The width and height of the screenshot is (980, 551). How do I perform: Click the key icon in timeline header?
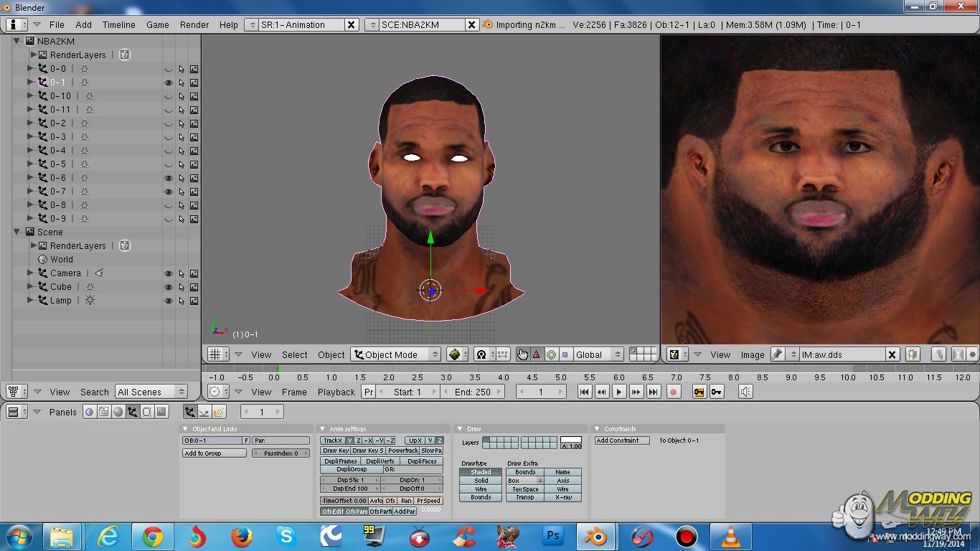716,392
